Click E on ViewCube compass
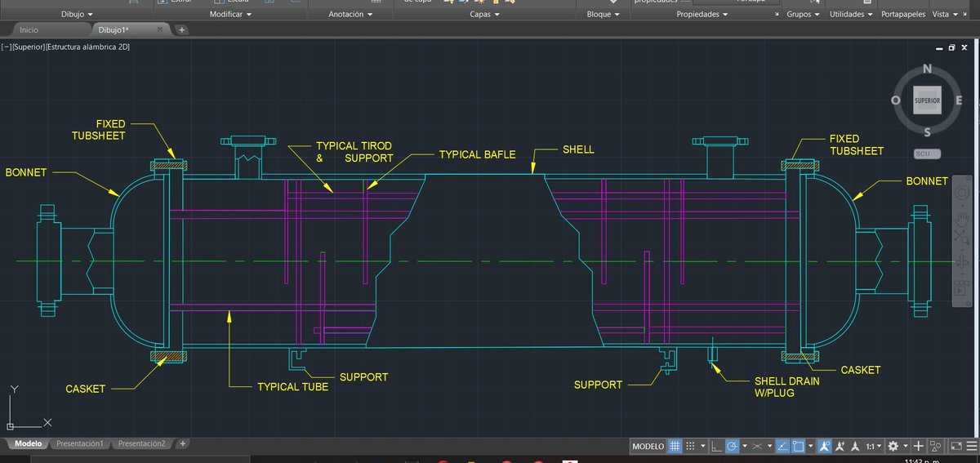 pyautogui.click(x=959, y=100)
